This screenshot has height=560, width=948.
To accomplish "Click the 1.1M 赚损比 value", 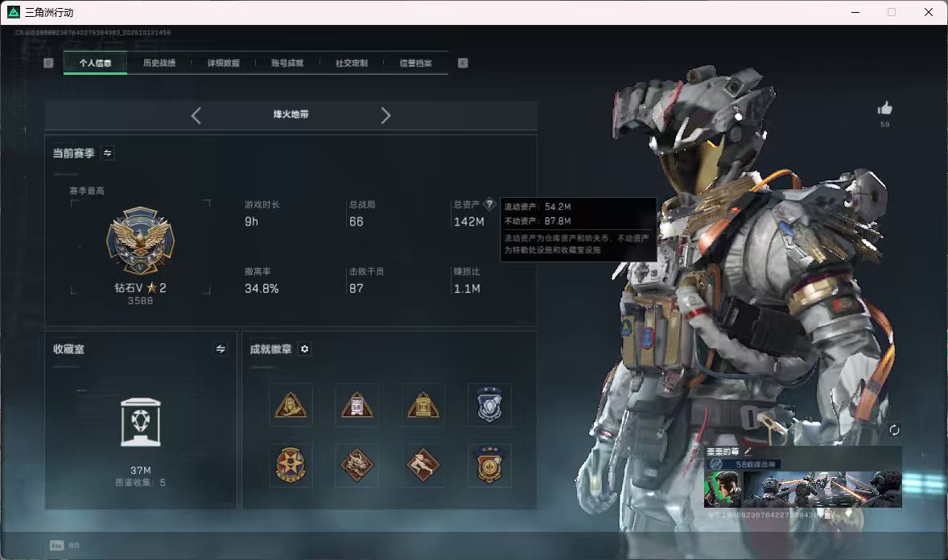I will 468,289.
